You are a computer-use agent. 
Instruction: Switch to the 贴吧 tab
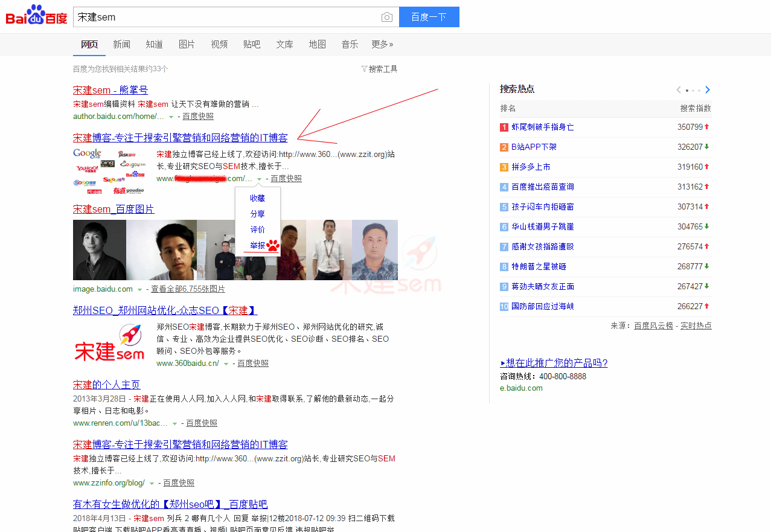tap(252, 44)
